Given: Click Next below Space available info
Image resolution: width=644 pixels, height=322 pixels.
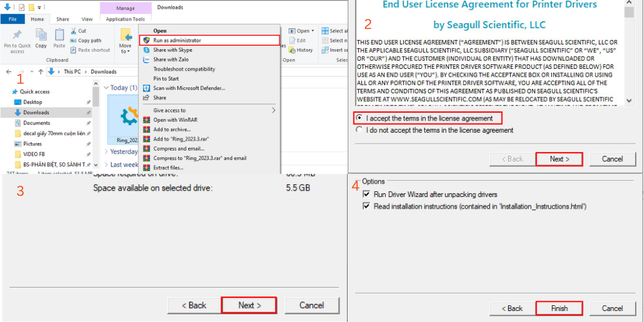Looking at the screenshot, I should [x=249, y=305].
